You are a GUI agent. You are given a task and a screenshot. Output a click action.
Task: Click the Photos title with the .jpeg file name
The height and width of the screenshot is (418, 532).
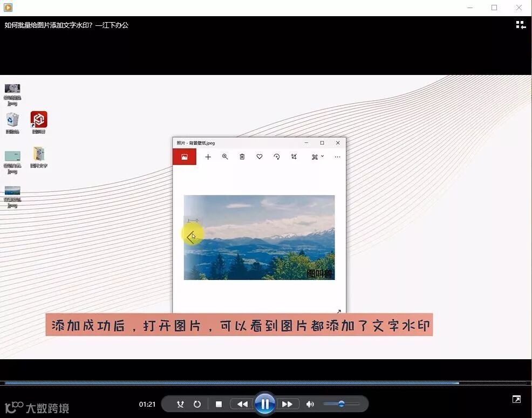(196, 143)
